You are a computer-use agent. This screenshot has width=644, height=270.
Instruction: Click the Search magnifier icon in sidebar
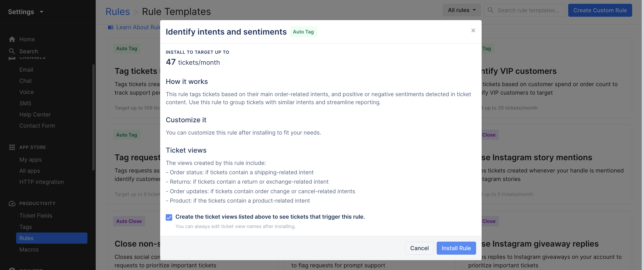pos(12,51)
